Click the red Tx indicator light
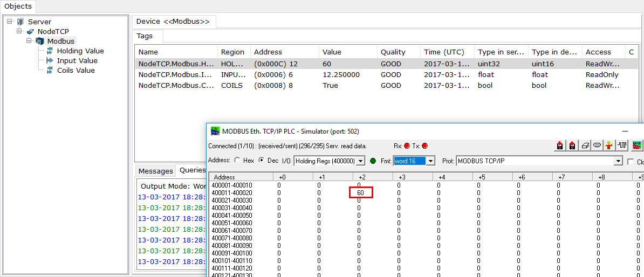This screenshot has height=277, width=644. pos(424,146)
